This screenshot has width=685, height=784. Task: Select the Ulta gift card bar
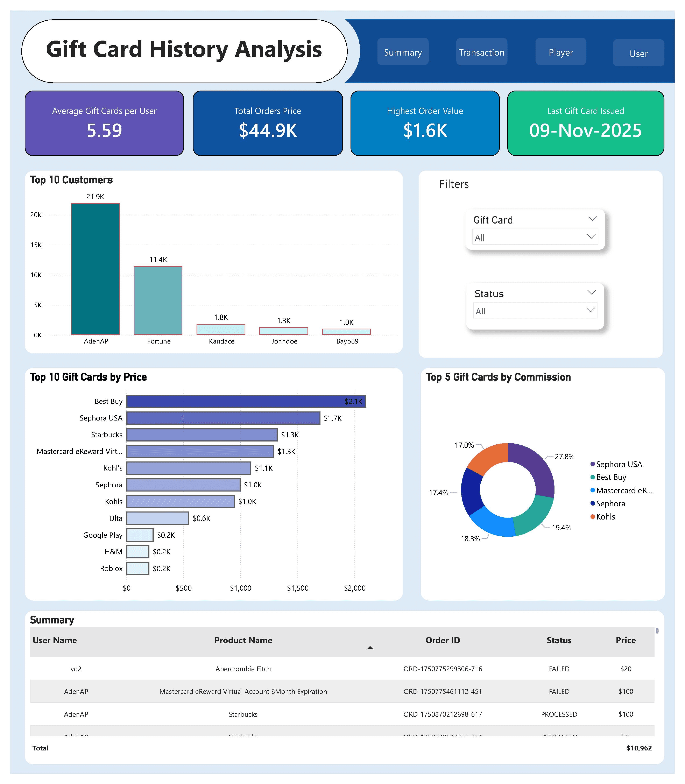tap(157, 518)
